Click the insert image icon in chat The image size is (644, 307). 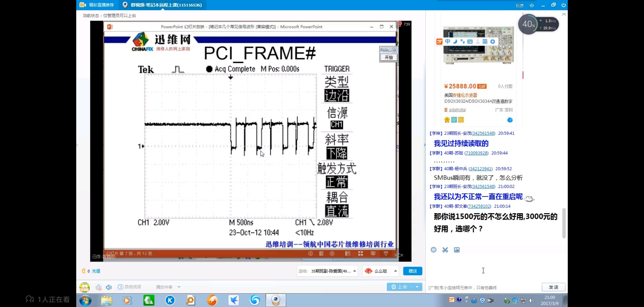457,250
